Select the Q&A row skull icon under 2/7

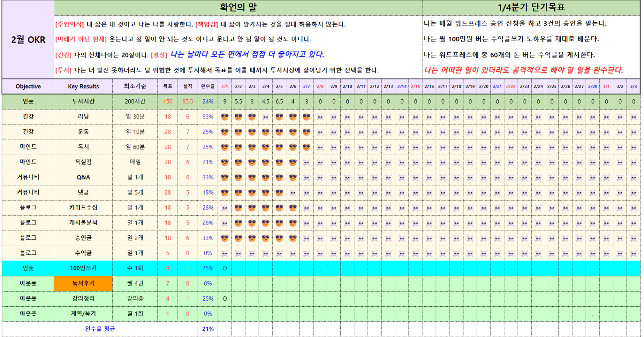coord(306,177)
